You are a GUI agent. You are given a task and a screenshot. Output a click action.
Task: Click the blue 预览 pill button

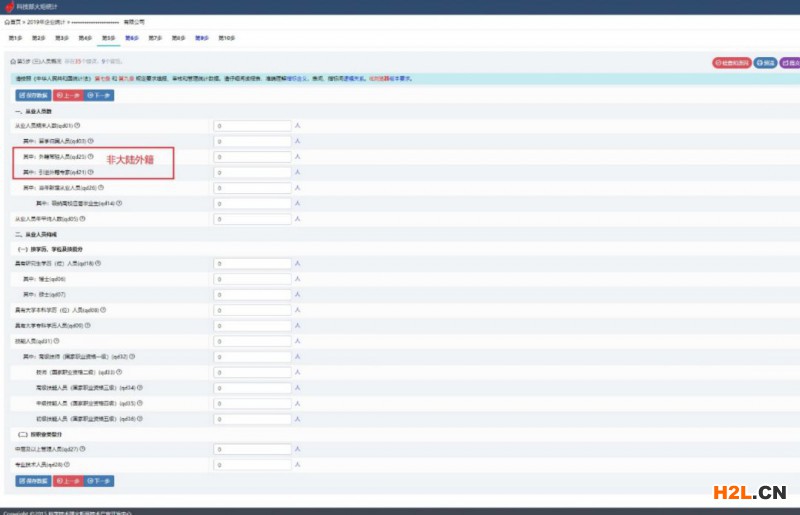[766, 62]
